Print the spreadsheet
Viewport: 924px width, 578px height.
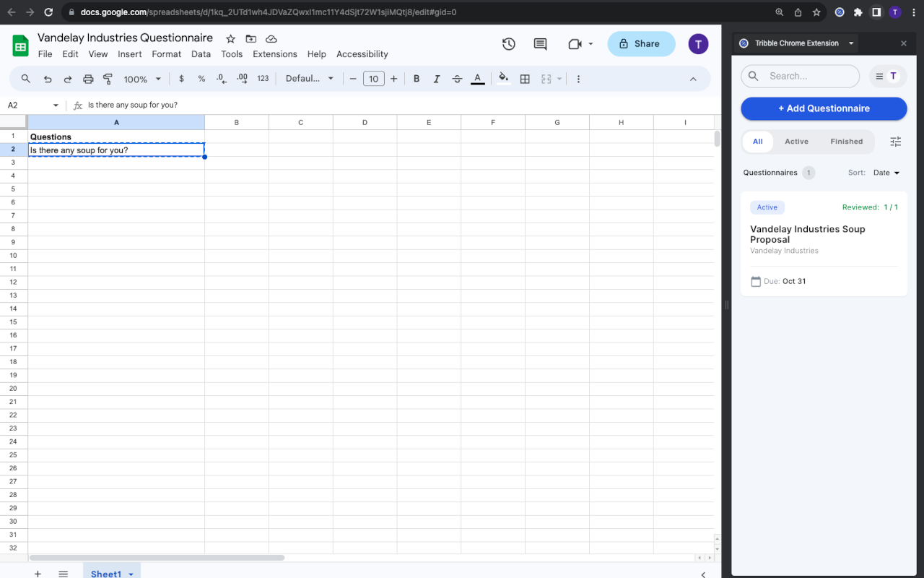88,79
